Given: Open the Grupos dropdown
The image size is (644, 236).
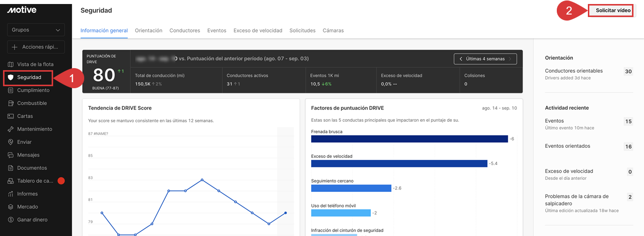Looking at the screenshot, I should [36, 30].
